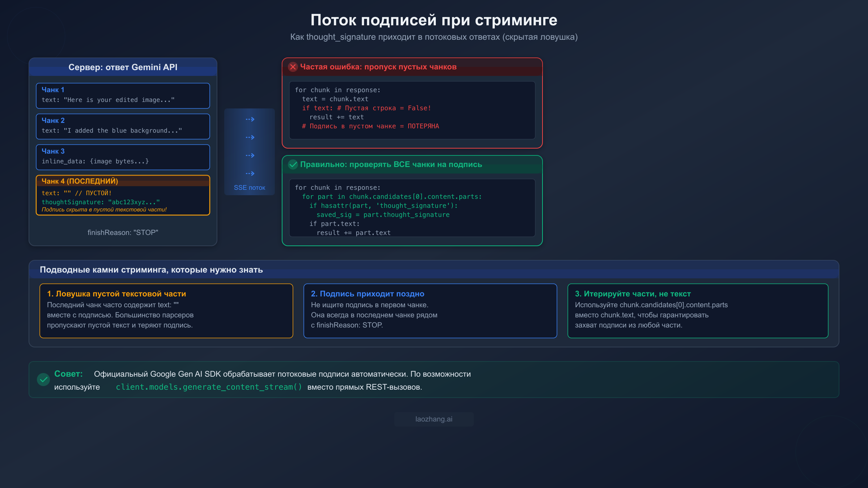
Task: Select the SSE поток label
Action: (249, 187)
